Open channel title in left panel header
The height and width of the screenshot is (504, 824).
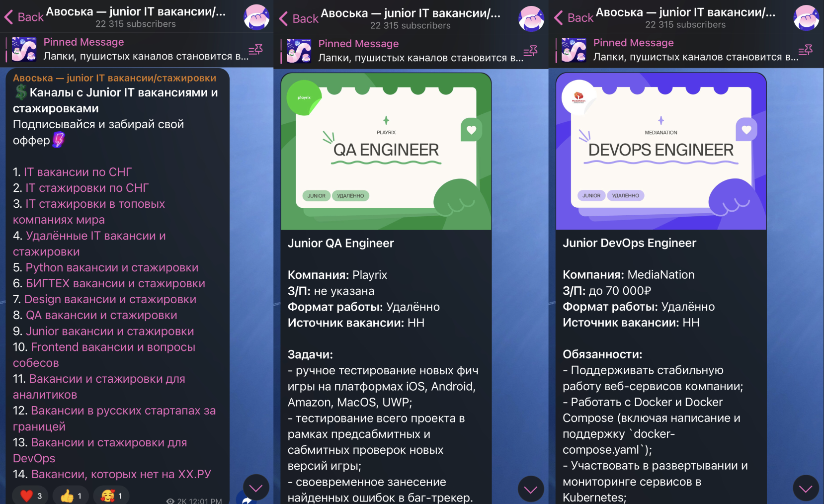coord(136,11)
